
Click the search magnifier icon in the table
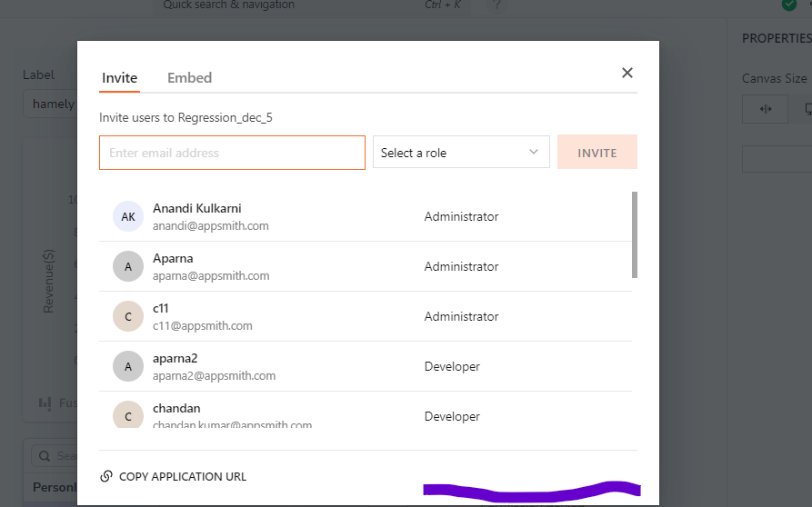(44, 456)
